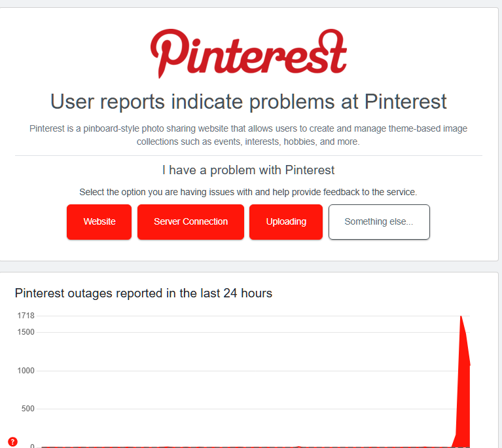
Task: Click the 500 y-axis label
Action: [28, 409]
